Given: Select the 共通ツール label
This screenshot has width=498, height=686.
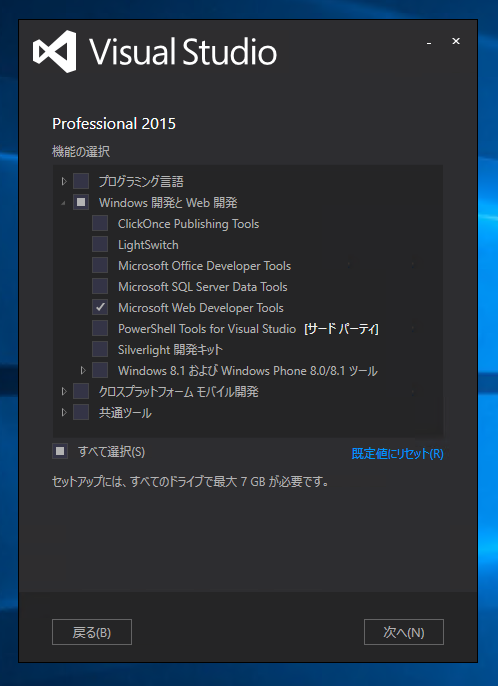Looking at the screenshot, I should 125,413.
